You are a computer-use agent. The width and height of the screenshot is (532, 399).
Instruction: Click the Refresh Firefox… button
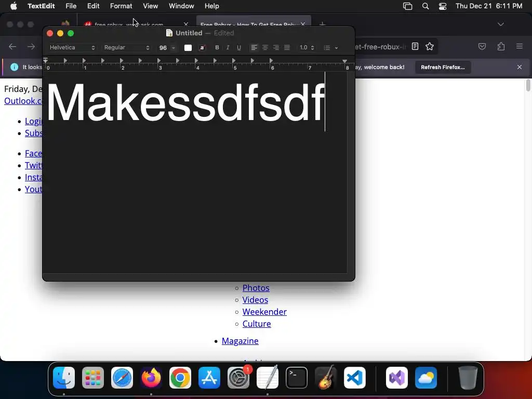(x=443, y=67)
